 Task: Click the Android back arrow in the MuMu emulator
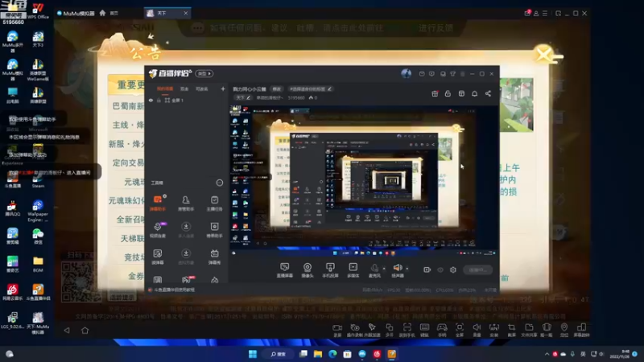[x=67, y=330]
